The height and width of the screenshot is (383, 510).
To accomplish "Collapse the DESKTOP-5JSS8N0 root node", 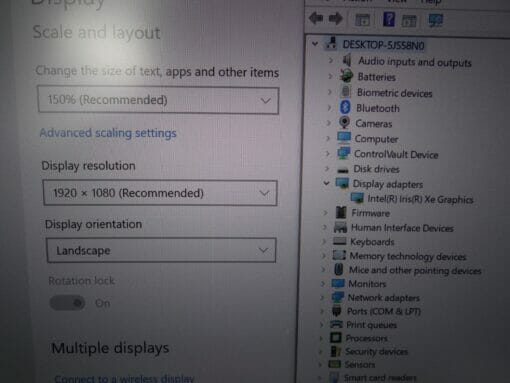I will tap(315, 44).
